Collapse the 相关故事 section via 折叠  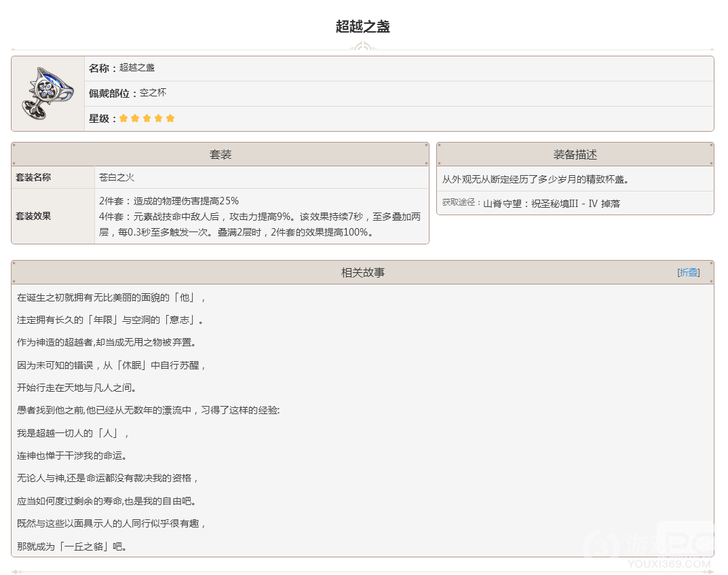point(688,272)
